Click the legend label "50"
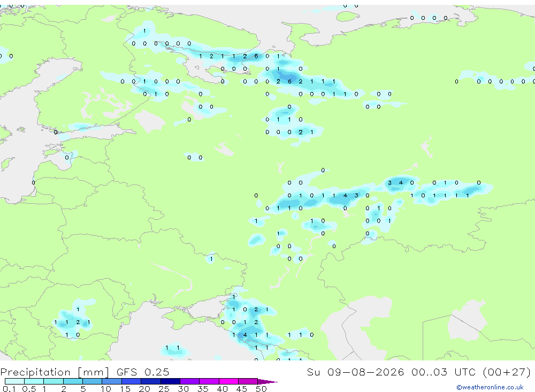 pyautogui.click(x=261, y=389)
